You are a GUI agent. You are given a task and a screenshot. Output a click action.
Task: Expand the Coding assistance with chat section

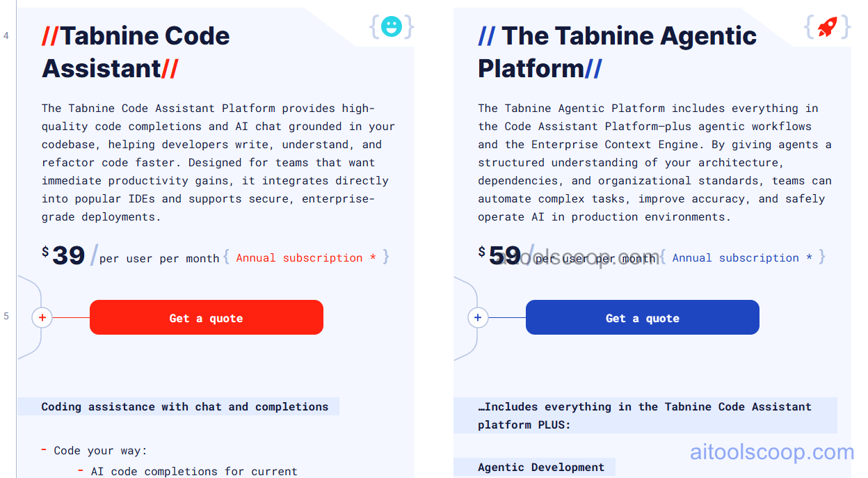click(x=185, y=406)
